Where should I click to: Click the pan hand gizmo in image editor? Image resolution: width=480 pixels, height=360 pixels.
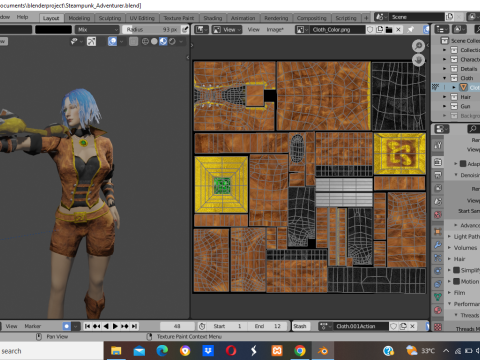[418, 60]
